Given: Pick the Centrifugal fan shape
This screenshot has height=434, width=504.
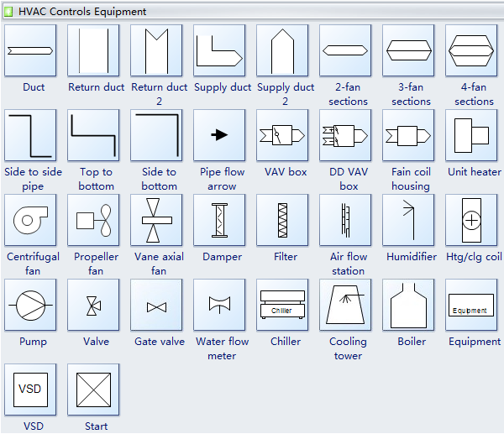Looking at the screenshot, I should pos(30,220).
